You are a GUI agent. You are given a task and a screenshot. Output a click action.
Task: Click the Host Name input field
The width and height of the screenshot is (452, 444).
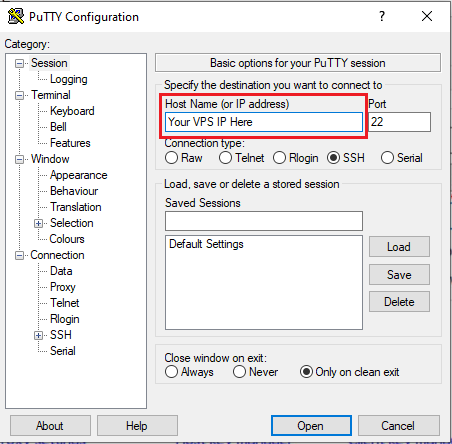point(264,122)
